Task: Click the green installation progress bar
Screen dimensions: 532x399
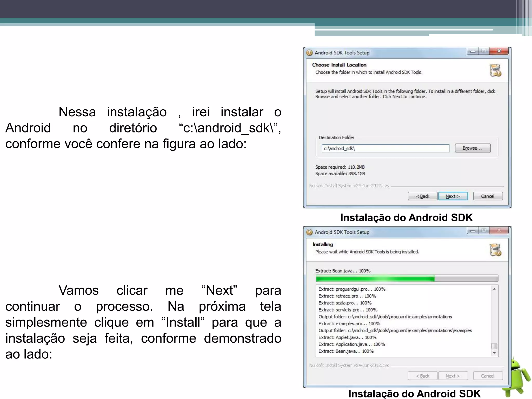Action: [407, 278]
